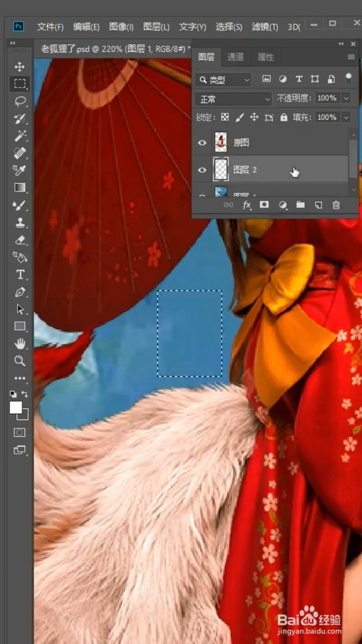Add a layer style with fx
The height and width of the screenshot is (644, 362).
click(x=247, y=205)
